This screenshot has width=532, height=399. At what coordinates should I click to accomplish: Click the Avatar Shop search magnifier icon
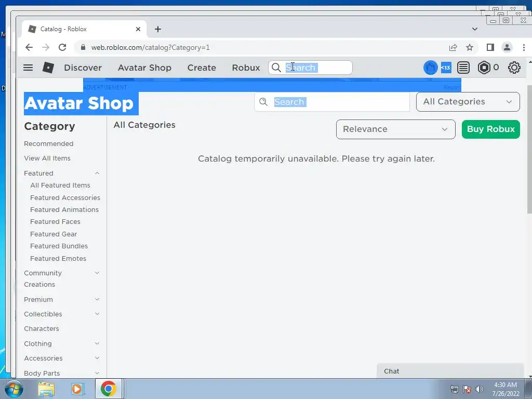263,102
